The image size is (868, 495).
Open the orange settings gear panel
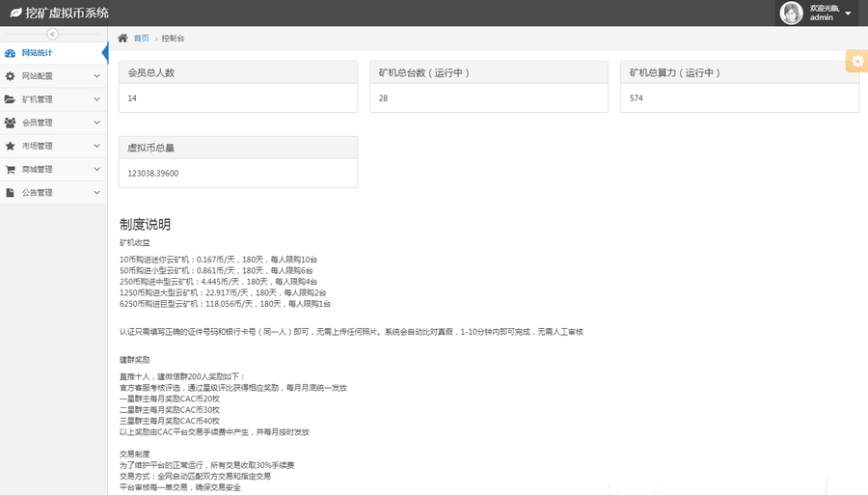(856, 61)
